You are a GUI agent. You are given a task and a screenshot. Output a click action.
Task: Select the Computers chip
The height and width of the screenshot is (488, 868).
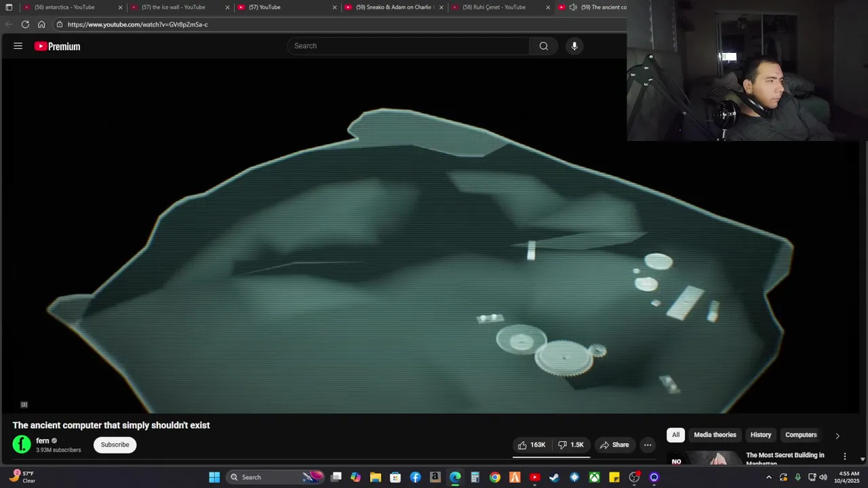(801, 435)
